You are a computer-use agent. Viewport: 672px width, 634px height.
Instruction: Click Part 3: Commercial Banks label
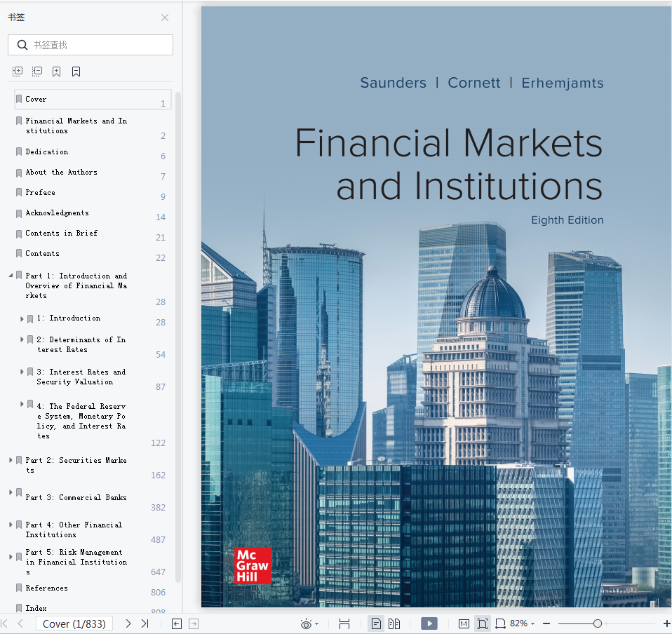click(x=76, y=497)
